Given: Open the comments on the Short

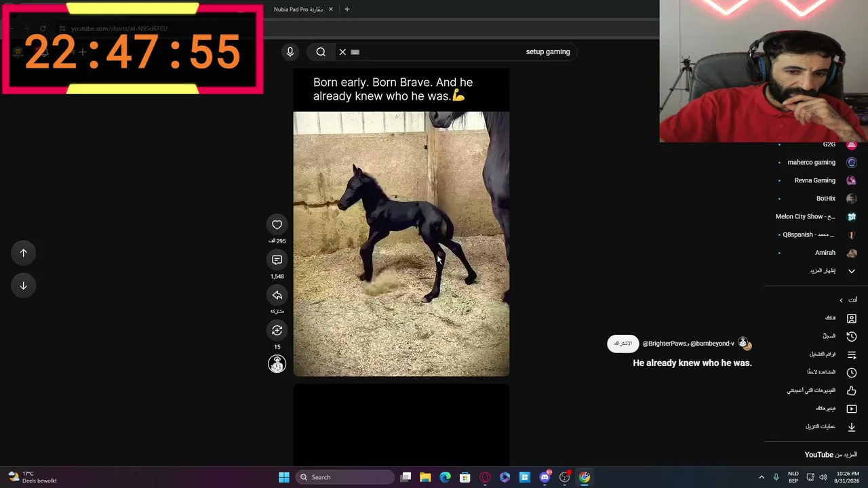Looking at the screenshot, I should [277, 260].
